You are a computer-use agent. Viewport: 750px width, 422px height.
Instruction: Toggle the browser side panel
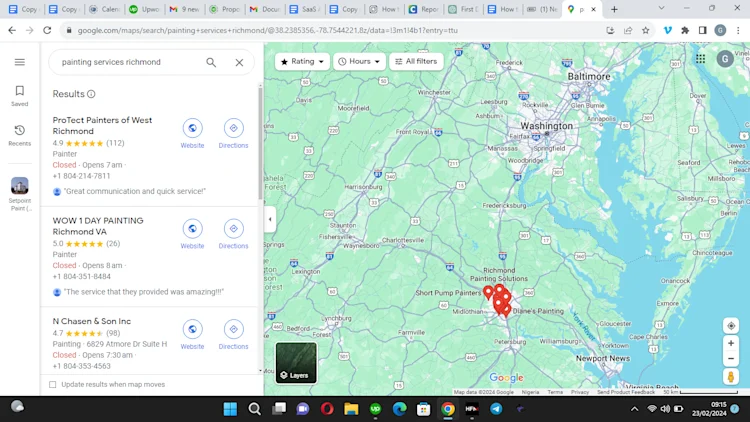pyautogui.click(x=702, y=30)
